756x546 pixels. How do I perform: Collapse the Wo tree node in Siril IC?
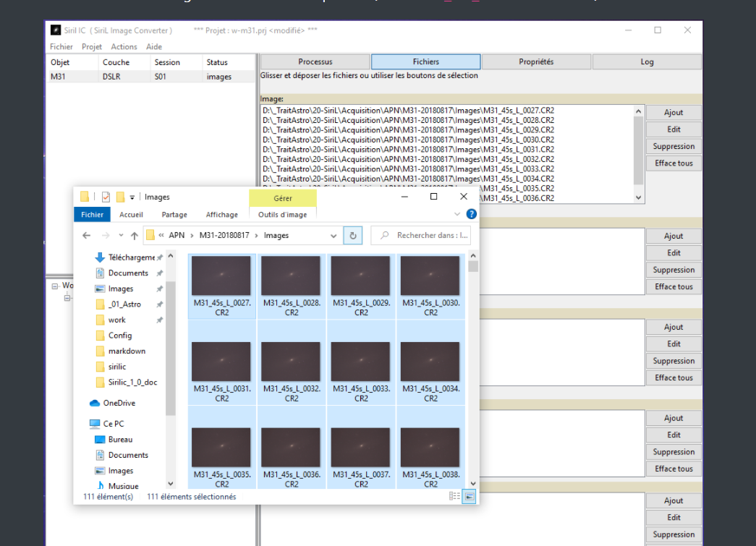click(x=55, y=286)
